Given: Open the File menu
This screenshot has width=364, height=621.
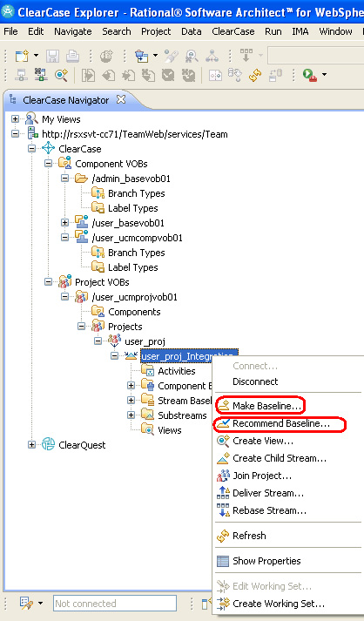Looking at the screenshot, I should tap(10, 31).
